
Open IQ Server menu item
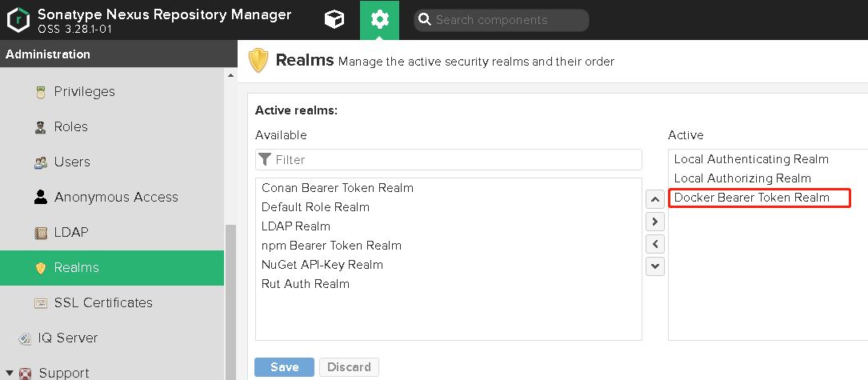click(x=67, y=338)
